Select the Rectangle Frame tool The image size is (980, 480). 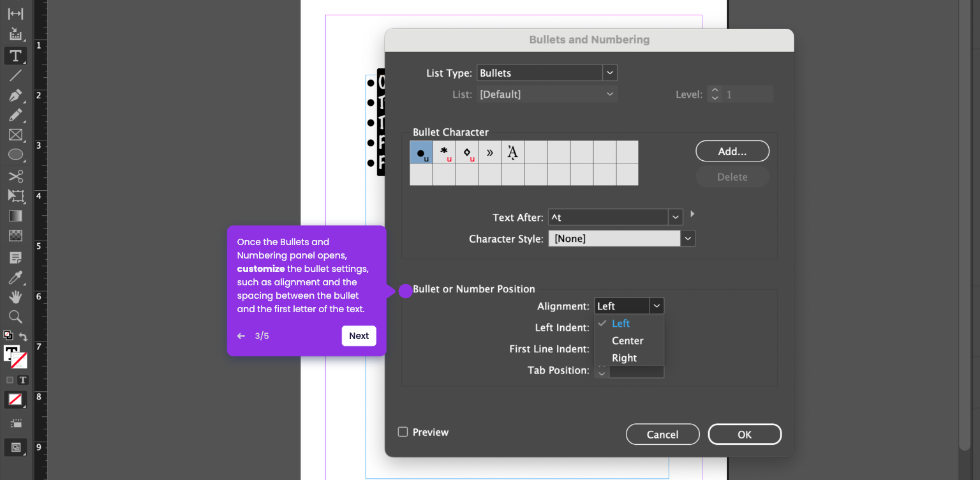click(15, 135)
